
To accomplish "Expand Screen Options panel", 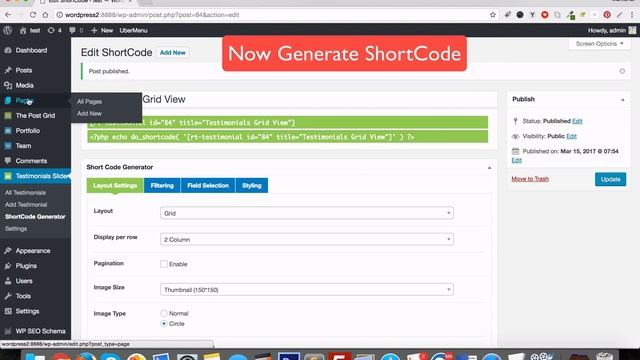I will pyautogui.click(x=600, y=44).
